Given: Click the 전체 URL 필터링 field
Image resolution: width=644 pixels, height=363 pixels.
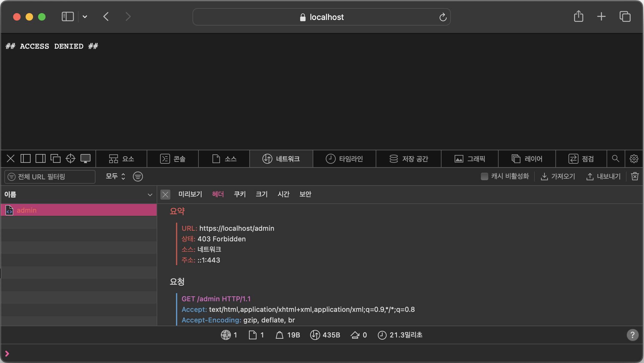Looking at the screenshot, I should (50, 177).
